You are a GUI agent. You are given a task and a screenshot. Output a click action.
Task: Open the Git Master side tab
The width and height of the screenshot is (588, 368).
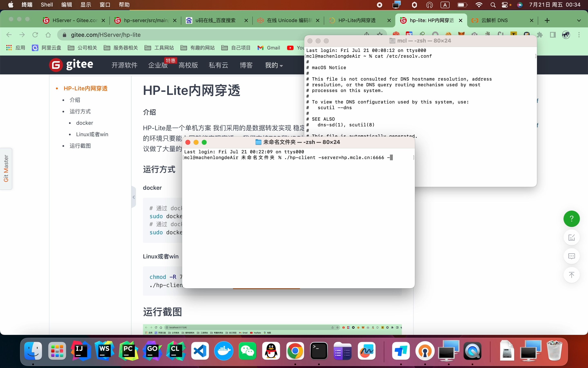(6, 168)
